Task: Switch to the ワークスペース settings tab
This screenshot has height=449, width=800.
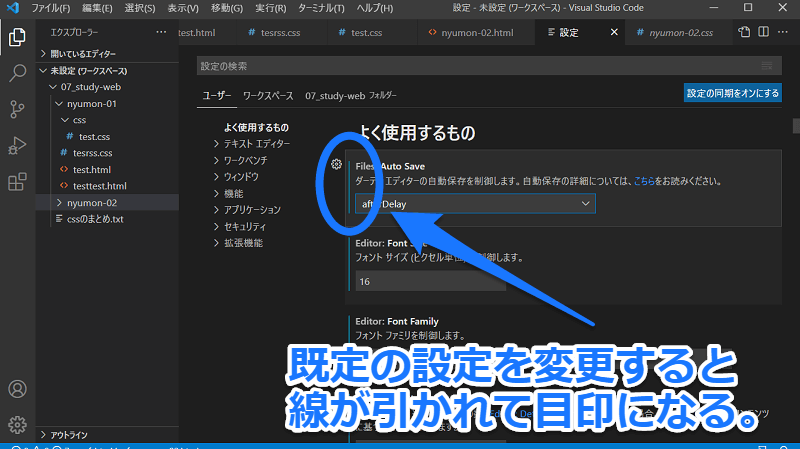Action: (x=269, y=96)
